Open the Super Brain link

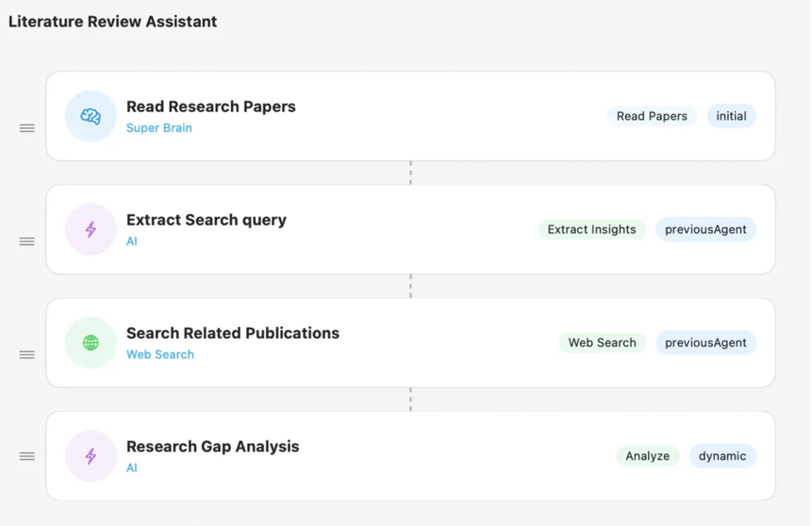[159, 128]
